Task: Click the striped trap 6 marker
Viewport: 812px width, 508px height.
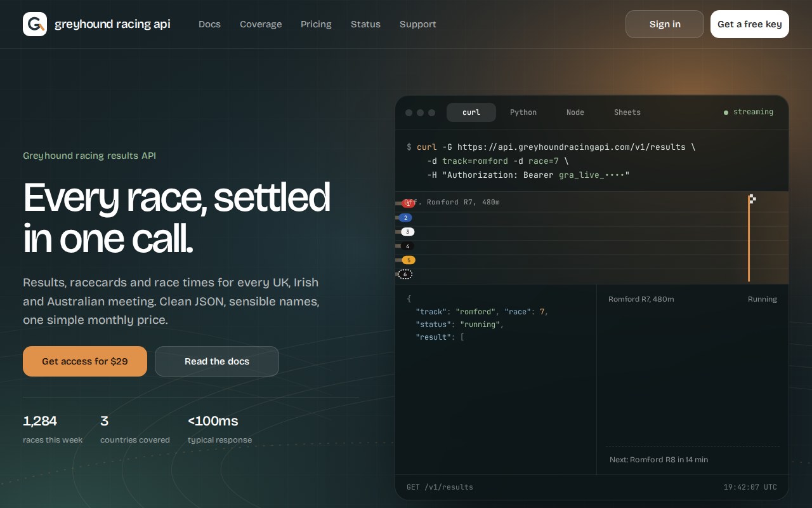Action: [405, 274]
